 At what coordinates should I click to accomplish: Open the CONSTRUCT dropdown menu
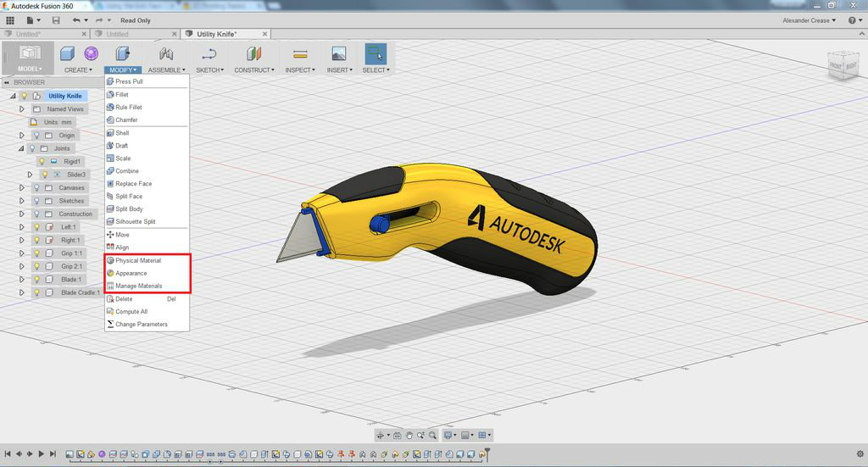coord(254,70)
